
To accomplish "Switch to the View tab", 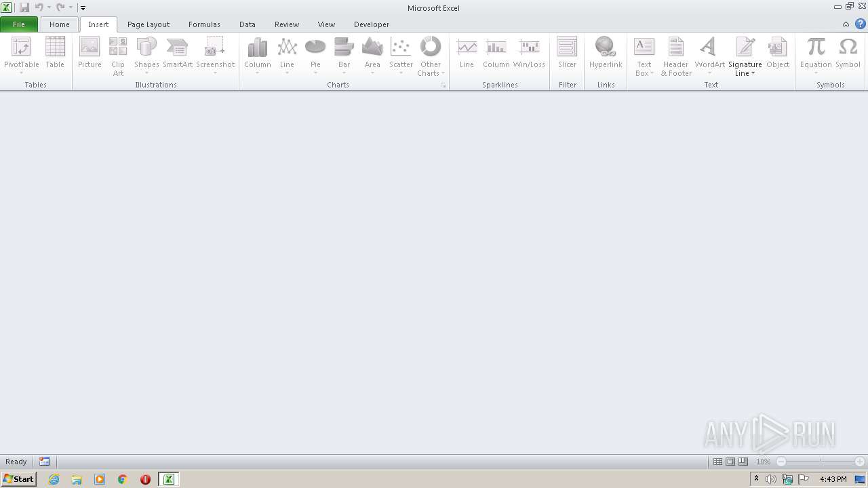I will click(327, 24).
